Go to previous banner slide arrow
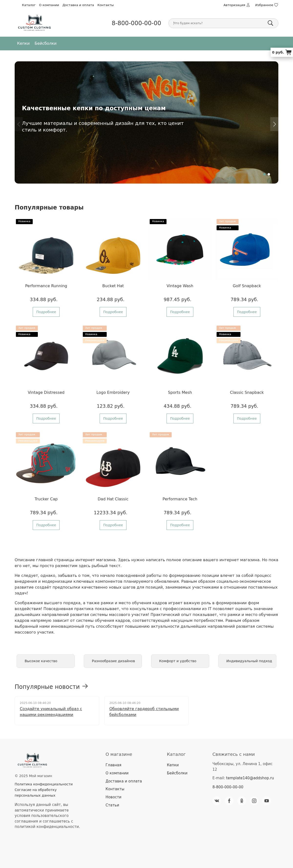 [x=19, y=124]
